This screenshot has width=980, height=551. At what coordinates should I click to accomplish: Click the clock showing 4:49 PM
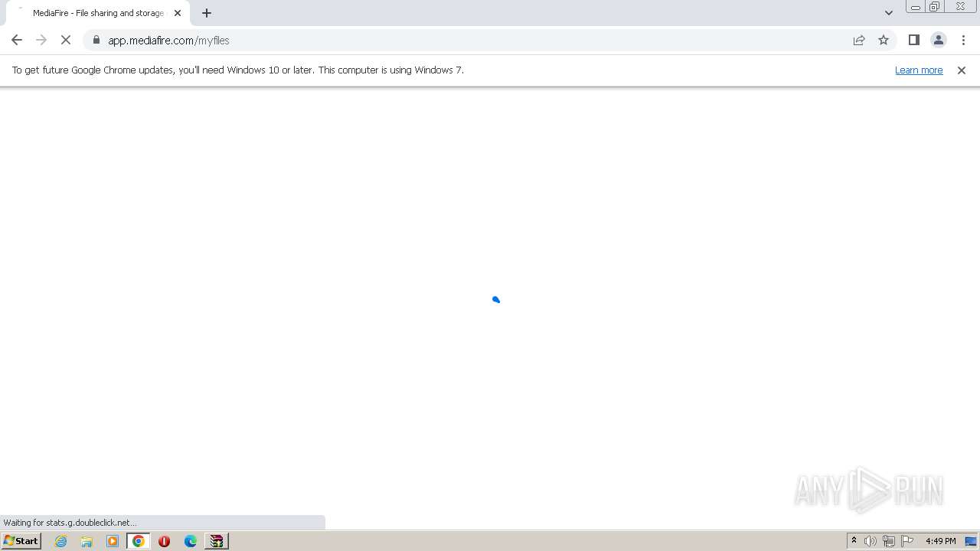(941, 541)
